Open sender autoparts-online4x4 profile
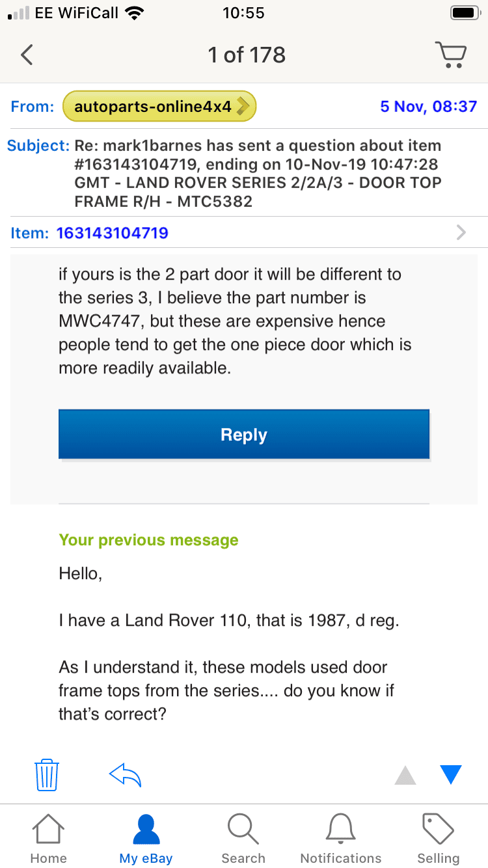Image resolution: width=488 pixels, height=868 pixels. click(159, 107)
